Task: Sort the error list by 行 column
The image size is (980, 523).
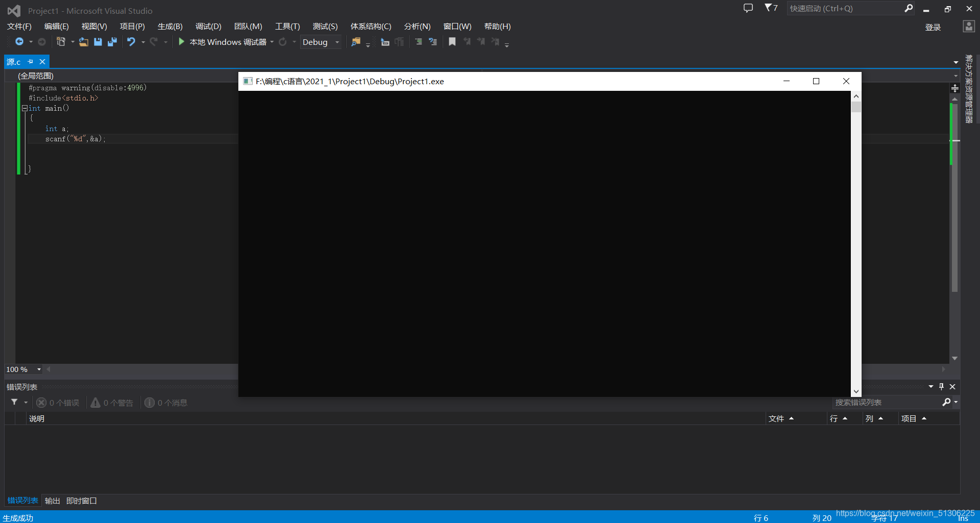Action: [845, 418]
